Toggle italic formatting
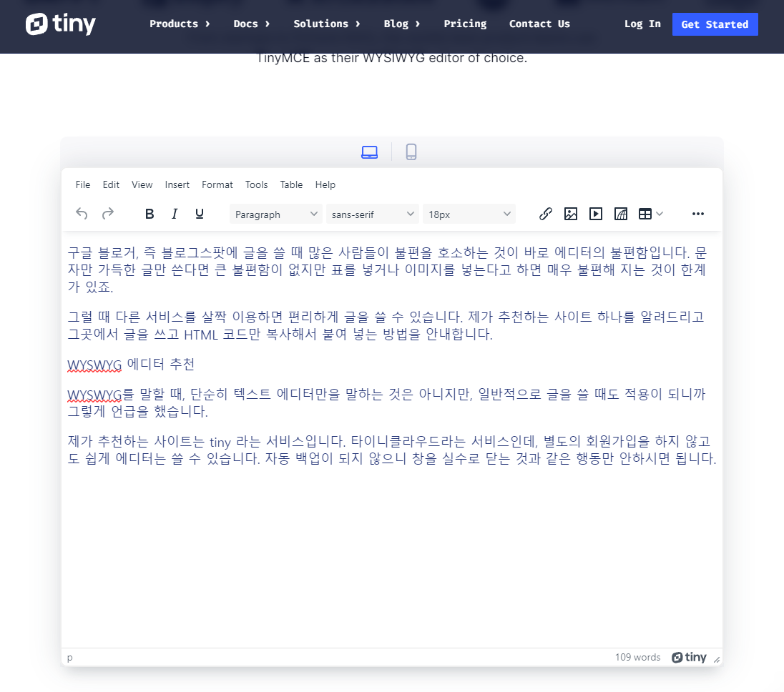The height and width of the screenshot is (692, 784). click(174, 214)
